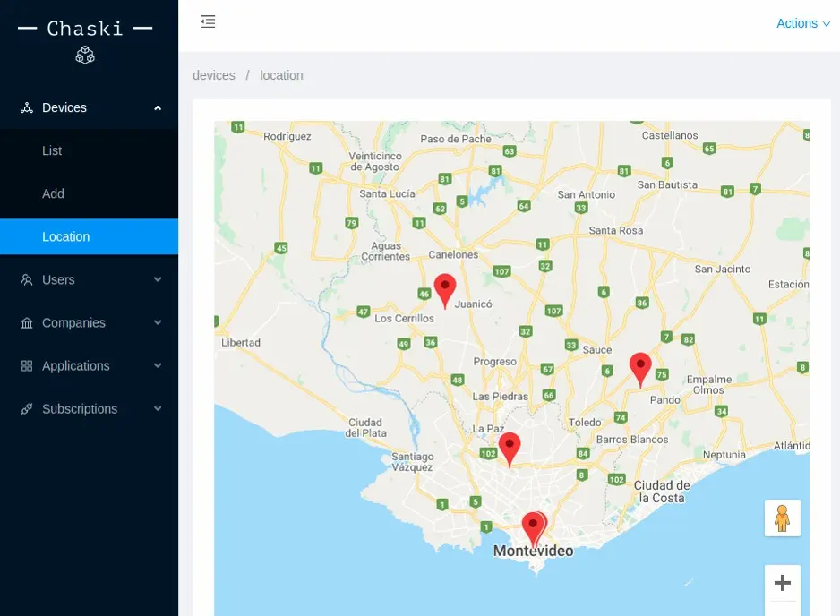Click the Companies bank icon in sidebar
Viewport: 840px width, 616px height.
(27, 323)
